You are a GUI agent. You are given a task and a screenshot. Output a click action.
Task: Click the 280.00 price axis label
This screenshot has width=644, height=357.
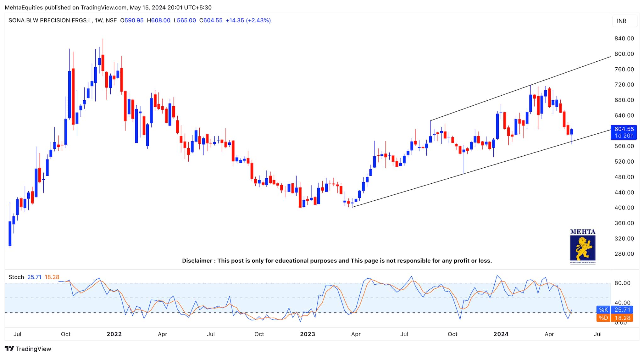(624, 254)
